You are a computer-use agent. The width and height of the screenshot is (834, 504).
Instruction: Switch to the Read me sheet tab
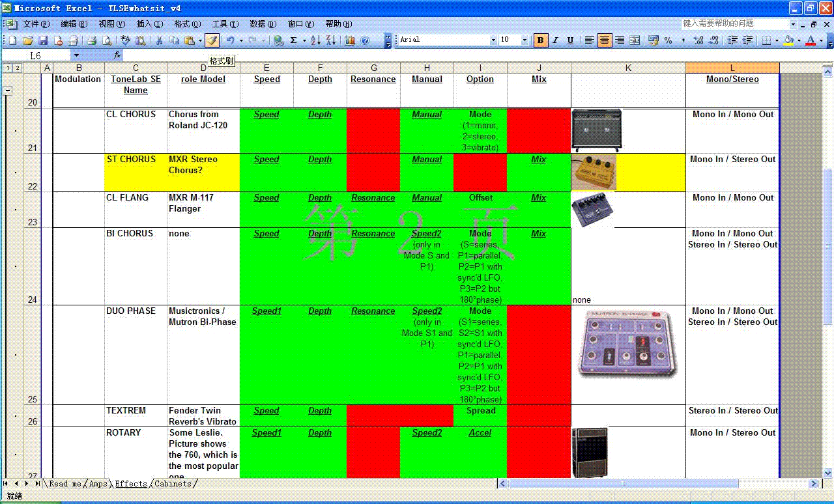coord(65,484)
